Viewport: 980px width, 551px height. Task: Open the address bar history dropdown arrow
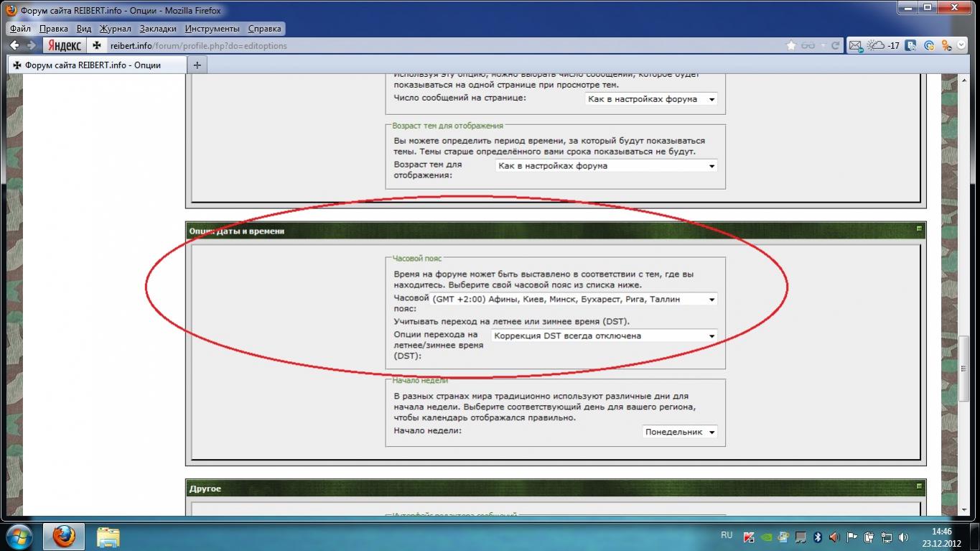823,45
